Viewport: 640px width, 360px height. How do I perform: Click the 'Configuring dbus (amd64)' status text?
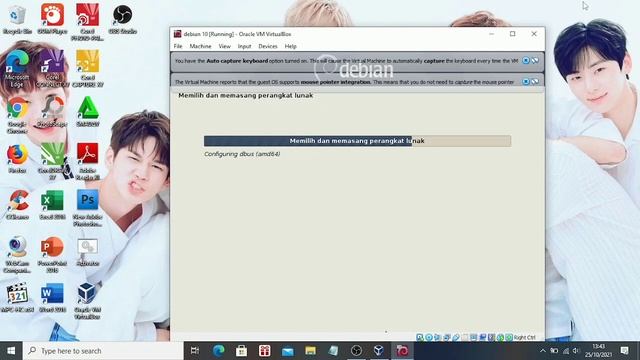[x=242, y=154]
